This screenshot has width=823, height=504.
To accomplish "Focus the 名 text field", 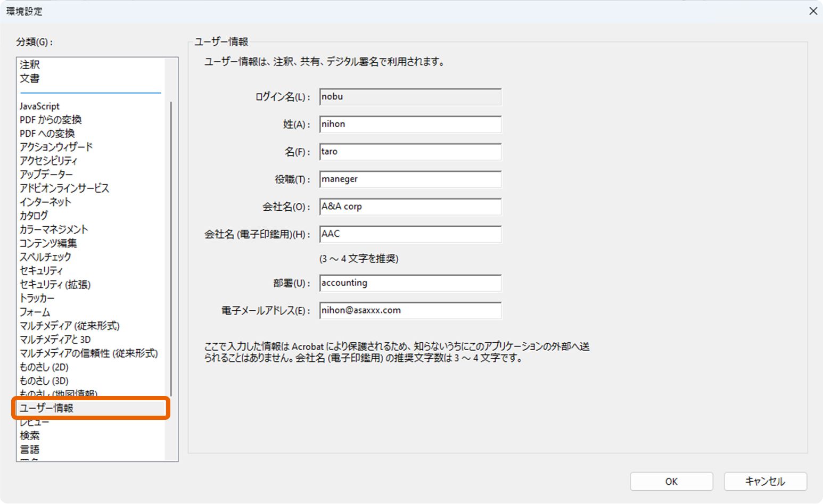I will coord(410,152).
